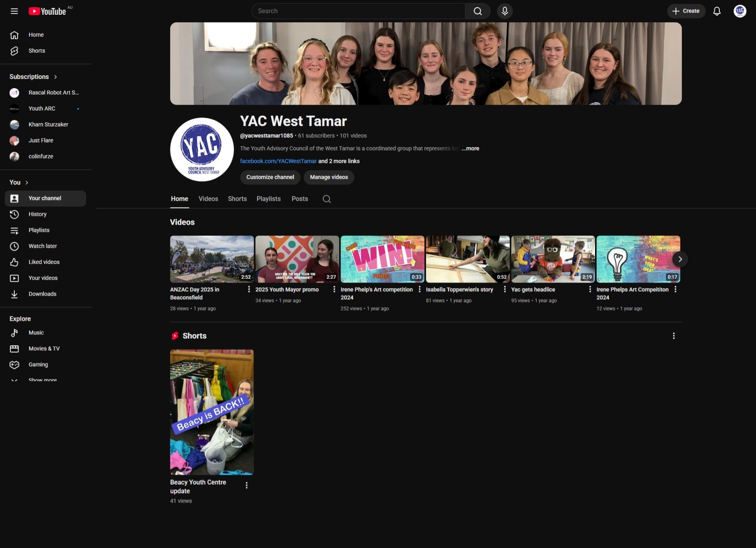Go to YouTube home via logo
Viewport: 756px width, 548px height.
[47, 11]
